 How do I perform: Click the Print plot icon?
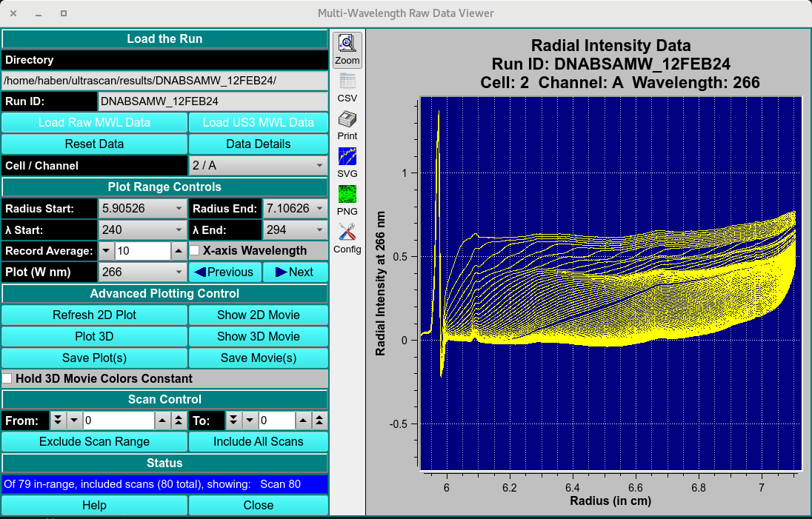point(347,125)
